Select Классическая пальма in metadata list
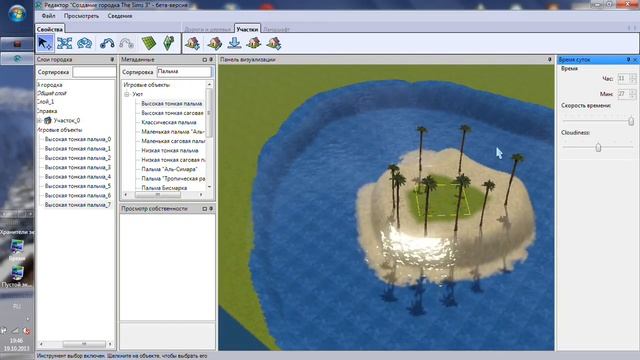This screenshot has width=640, height=360. [169, 122]
